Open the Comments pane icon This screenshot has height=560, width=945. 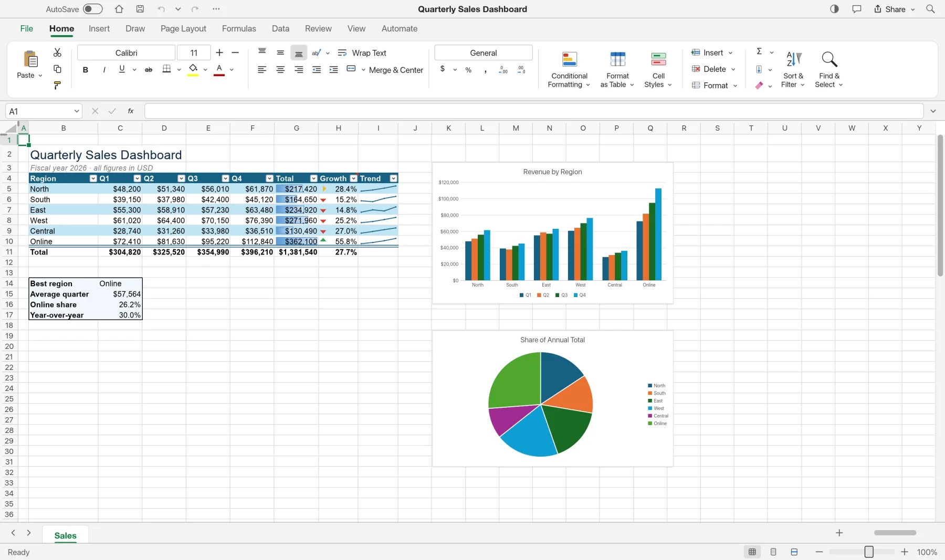[857, 9]
